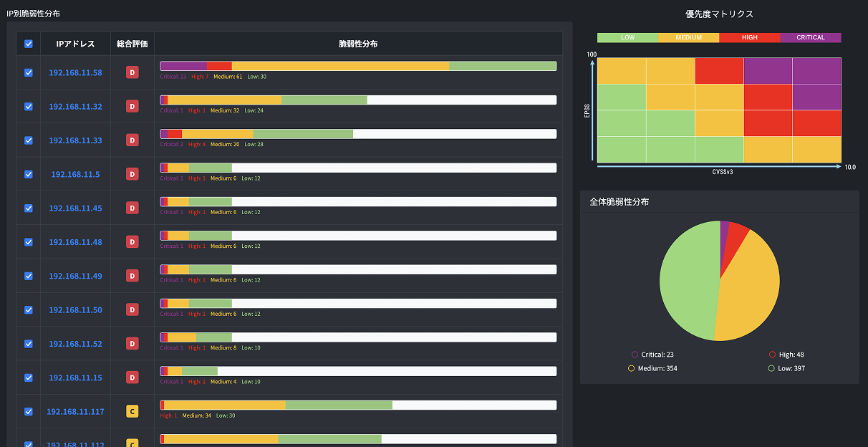Screen dimensions: 868x447
Task: Deselect the checkbox for 192.168.11.117
Action: [29, 411]
